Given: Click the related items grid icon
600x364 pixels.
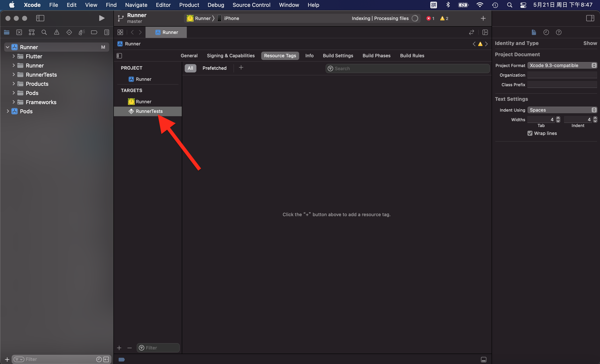Looking at the screenshot, I should click(120, 32).
